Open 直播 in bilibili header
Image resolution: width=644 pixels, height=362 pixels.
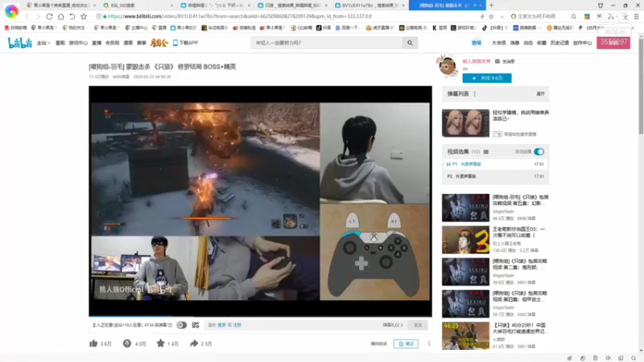click(97, 43)
